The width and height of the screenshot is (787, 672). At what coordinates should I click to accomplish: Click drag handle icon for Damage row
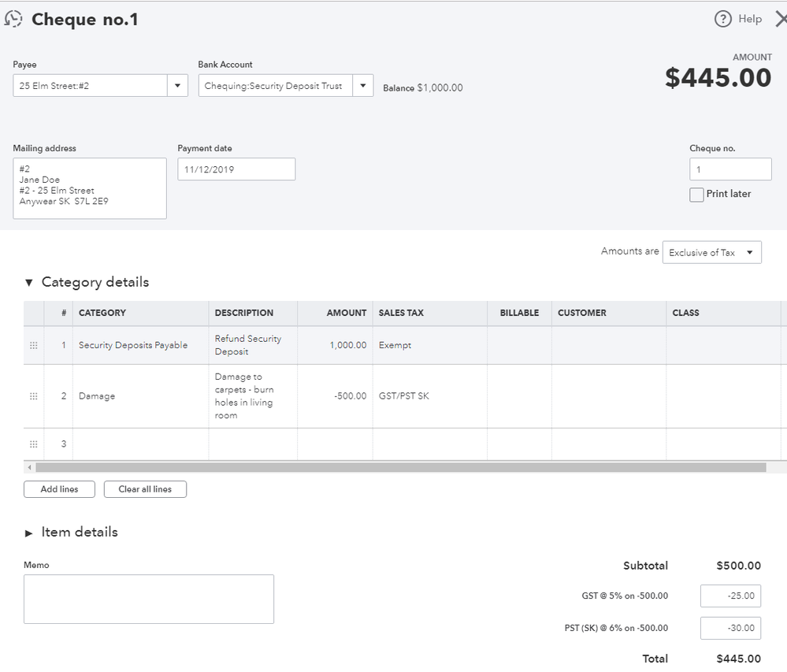tap(33, 396)
